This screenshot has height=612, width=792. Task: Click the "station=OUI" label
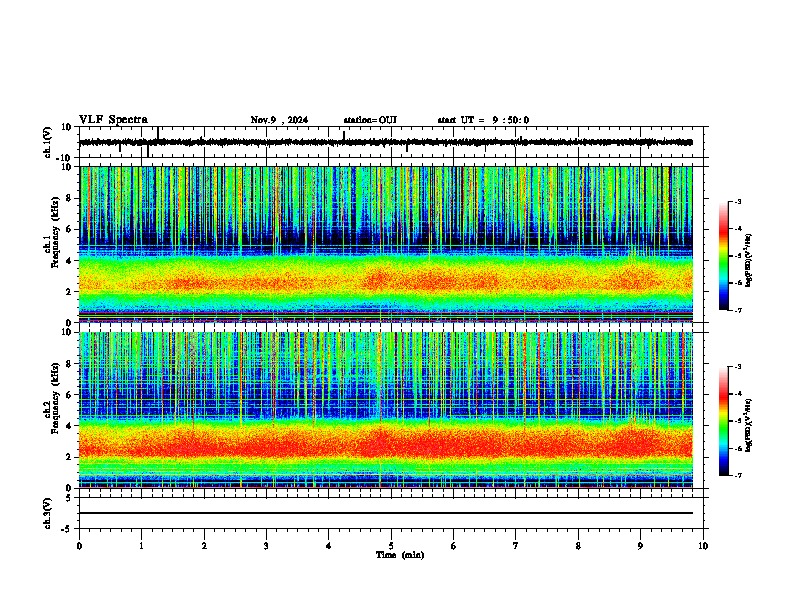point(370,120)
